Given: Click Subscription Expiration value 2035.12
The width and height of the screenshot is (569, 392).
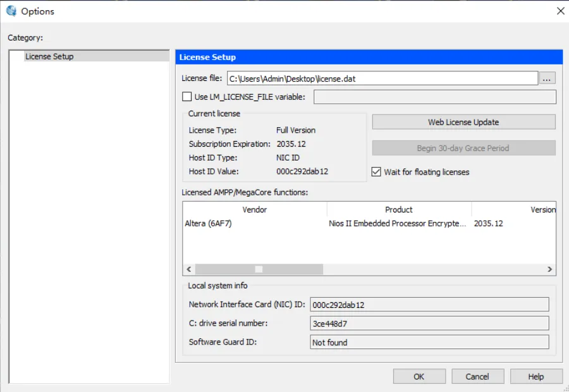Looking at the screenshot, I should 291,144.
